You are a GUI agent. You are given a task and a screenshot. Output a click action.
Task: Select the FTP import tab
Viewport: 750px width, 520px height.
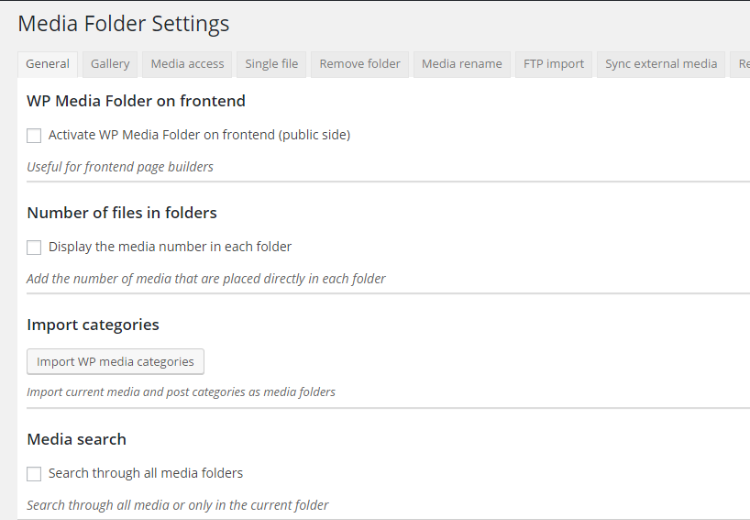(553, 64)
